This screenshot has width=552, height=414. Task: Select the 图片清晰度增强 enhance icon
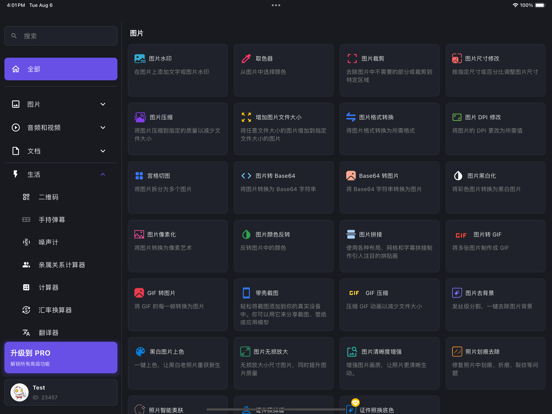352,351
